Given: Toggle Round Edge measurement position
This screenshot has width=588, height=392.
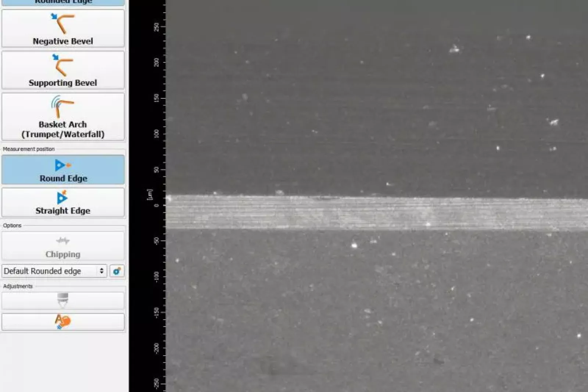Looking at the screenshot, I should point(63,170).
